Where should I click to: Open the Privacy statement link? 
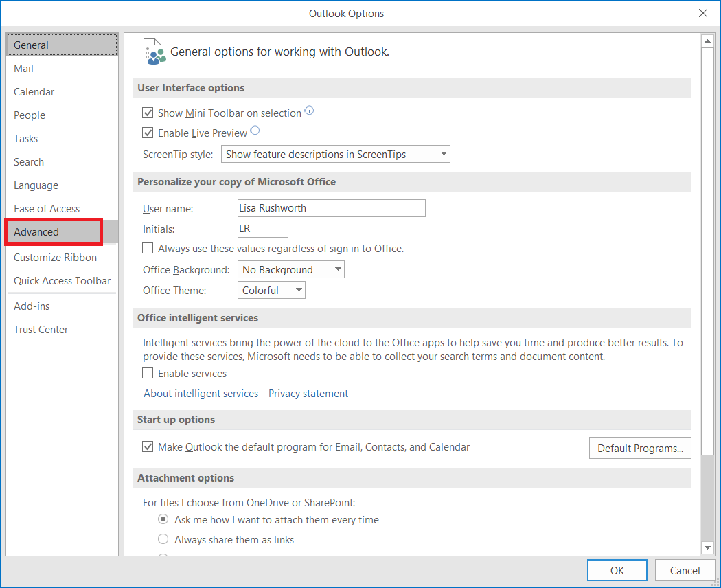pyautogui.click(x=308, y=394)
